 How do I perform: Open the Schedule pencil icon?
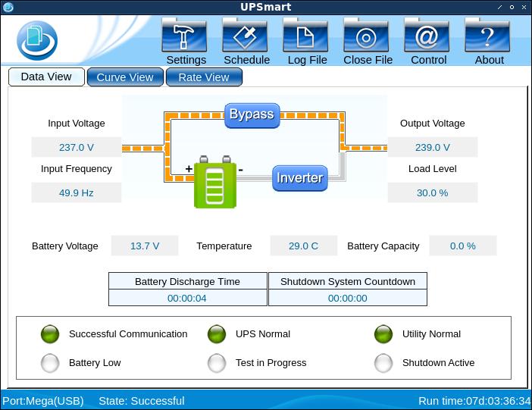[x=246, y=36]
